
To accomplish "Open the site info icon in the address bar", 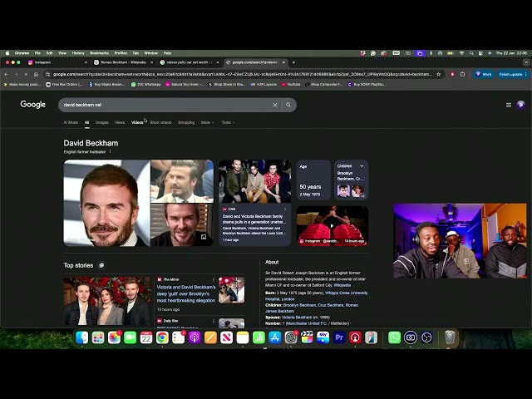I will click(x=48, y=74).
